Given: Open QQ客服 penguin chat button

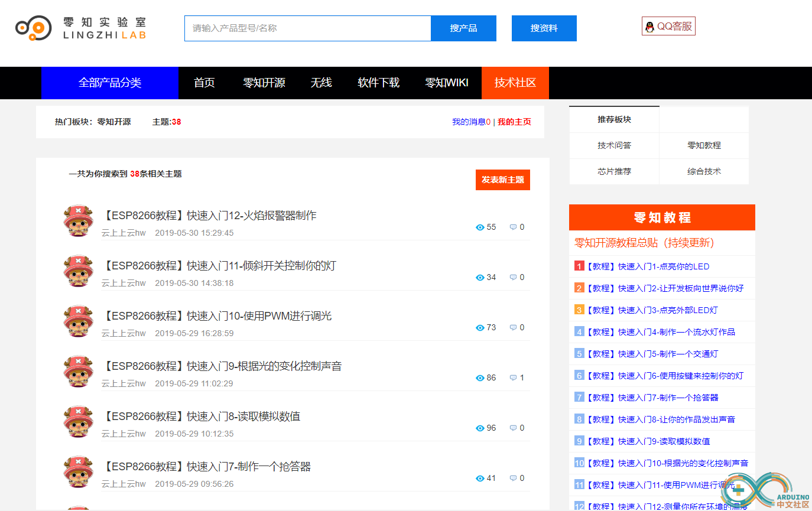Looking at the screenshot, I should click(668, 26).
